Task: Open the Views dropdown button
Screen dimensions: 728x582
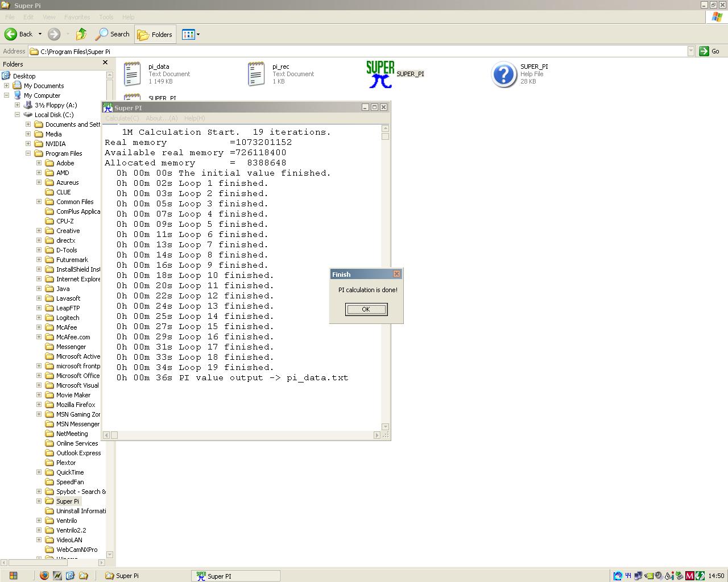Action: (191, 34)
